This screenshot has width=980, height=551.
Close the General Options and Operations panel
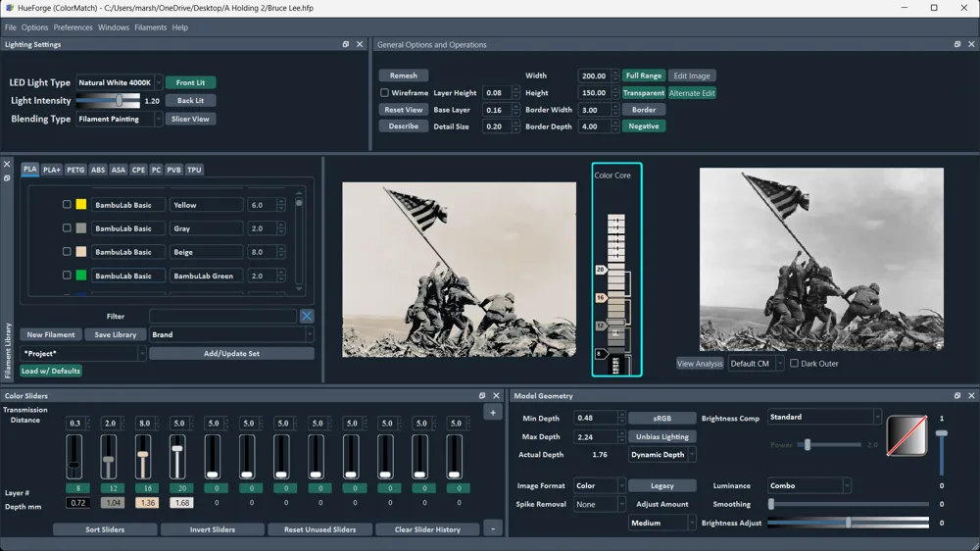[971, 44]
